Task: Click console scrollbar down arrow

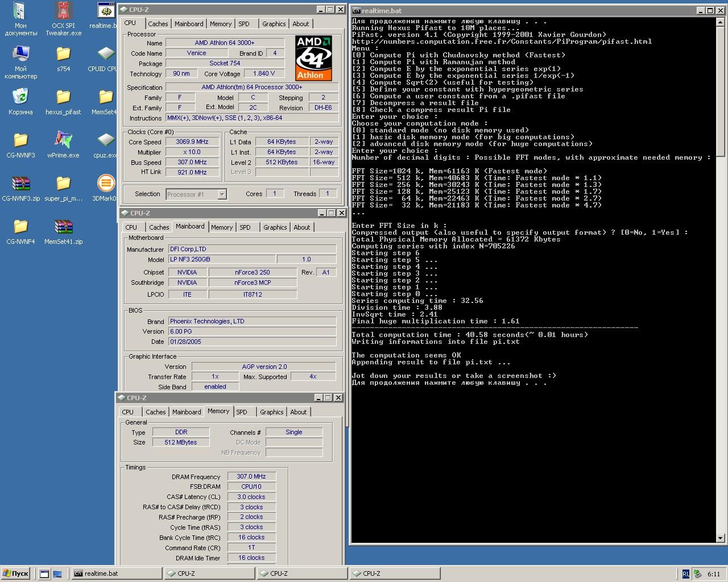Action: pyautogui.click(x=721, y=538)
